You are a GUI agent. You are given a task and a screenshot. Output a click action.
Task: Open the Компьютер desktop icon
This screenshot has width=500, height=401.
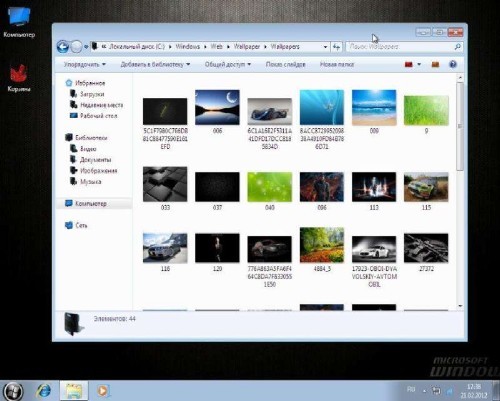pyautogui.click(x=19, y=22)
